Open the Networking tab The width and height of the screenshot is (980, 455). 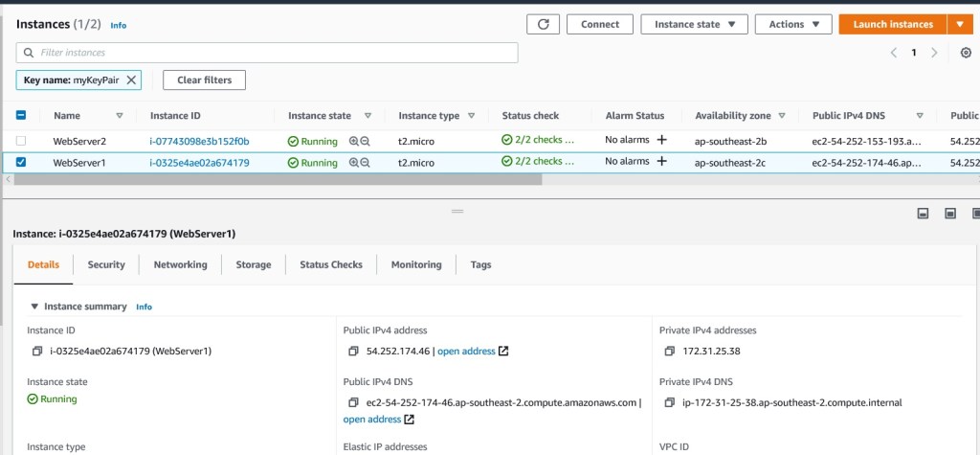click(180, 264)
